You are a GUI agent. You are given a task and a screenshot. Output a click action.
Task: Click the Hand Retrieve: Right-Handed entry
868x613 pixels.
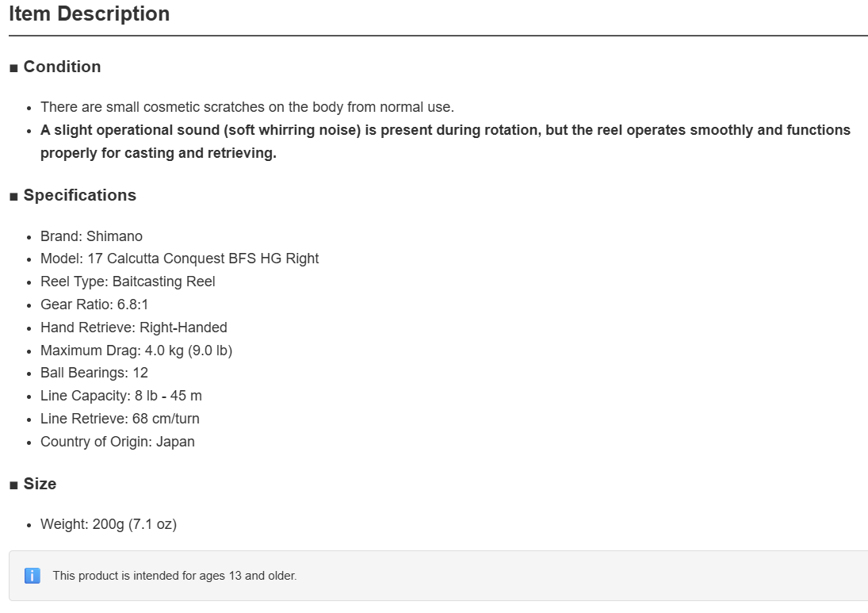click(x=133, y=328)
